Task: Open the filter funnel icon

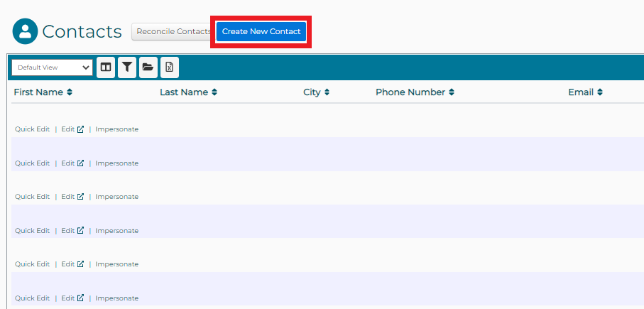Action: pyautogui.click(x=127, y=67)
